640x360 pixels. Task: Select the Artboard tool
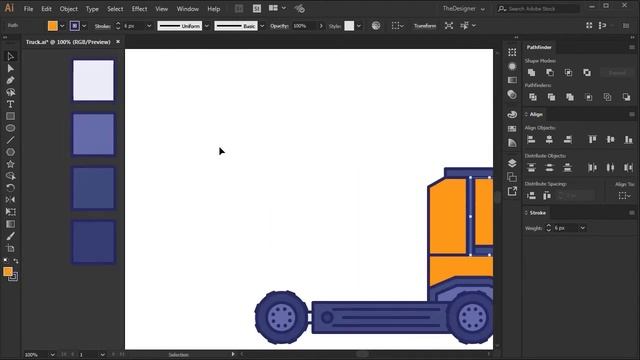tap(11, 249)
